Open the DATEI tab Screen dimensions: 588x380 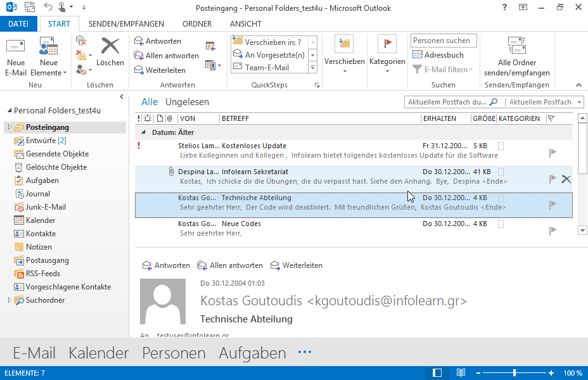[18, 24]
